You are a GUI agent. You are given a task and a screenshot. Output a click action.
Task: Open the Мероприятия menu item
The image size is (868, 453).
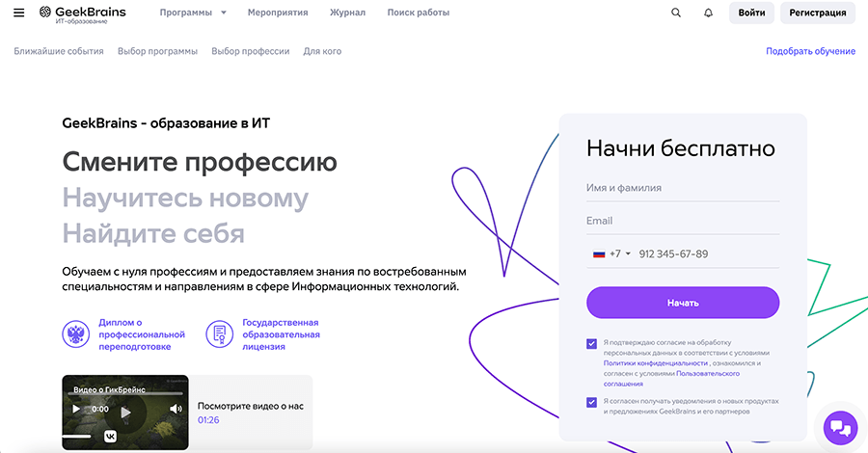(278, 13)
